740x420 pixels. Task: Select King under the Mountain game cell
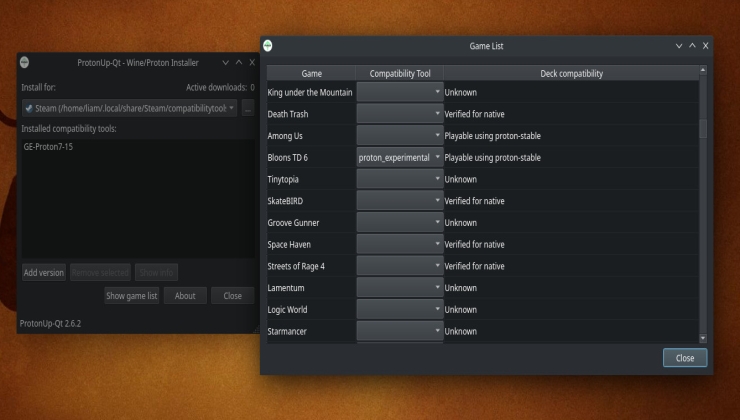(x=311, y=92)
